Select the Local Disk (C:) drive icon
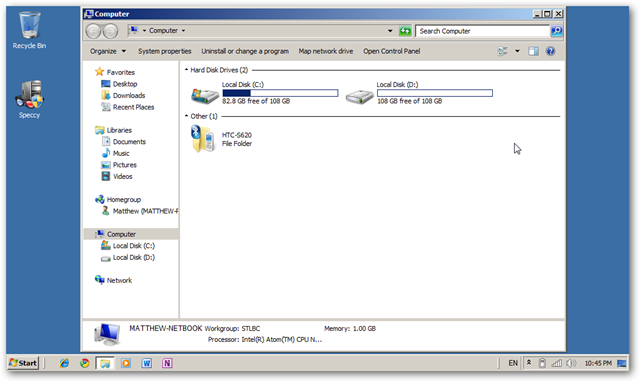The width and height of the screenshot is (640, 382). coord(205,96)
